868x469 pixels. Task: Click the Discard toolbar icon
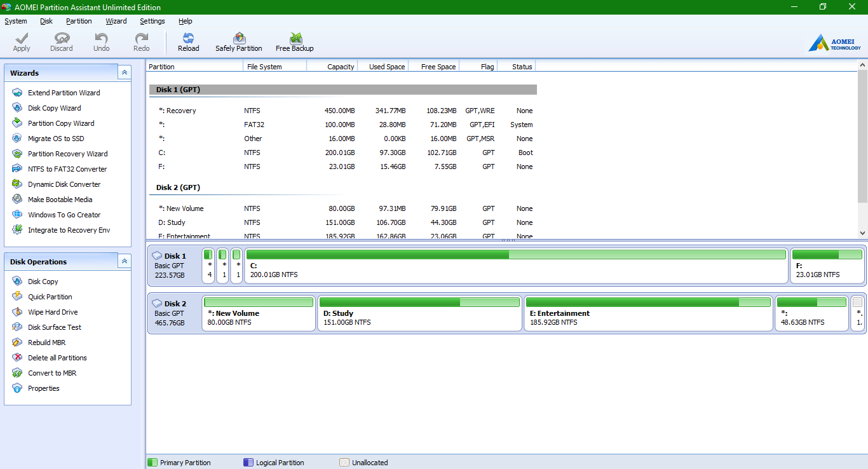click(x=62, y=43)
